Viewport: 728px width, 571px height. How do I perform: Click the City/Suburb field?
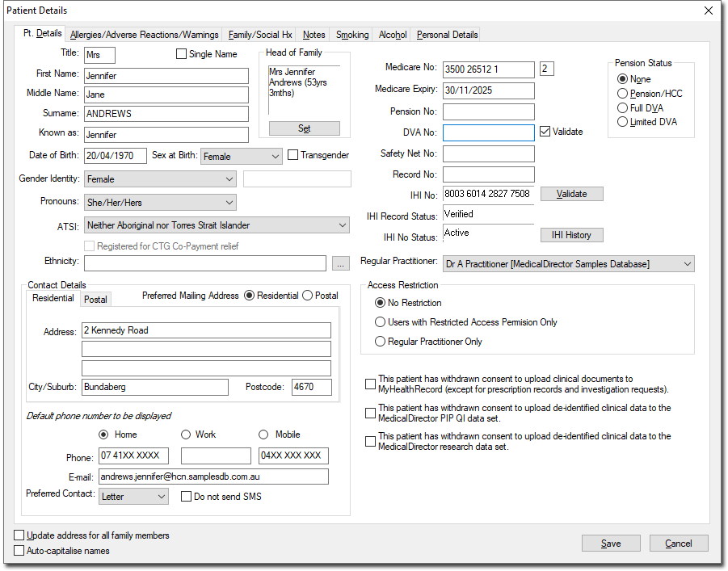click(x=155, y=387)
